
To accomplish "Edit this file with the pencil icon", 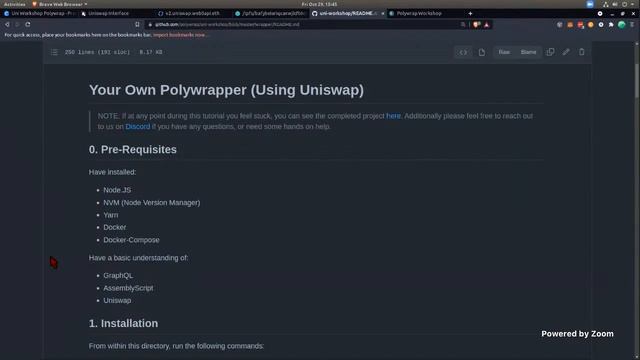I will (x=566, y=52).
